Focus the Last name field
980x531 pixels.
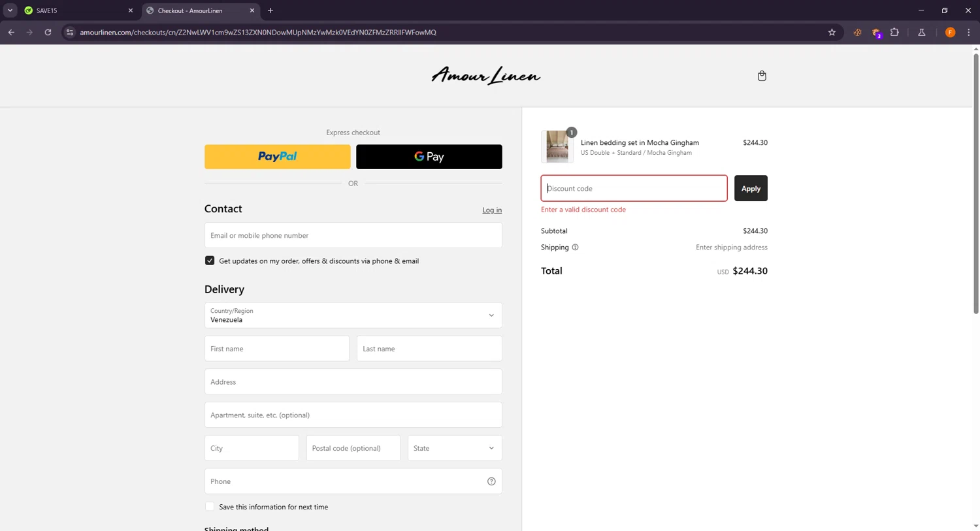coord(429,349)
